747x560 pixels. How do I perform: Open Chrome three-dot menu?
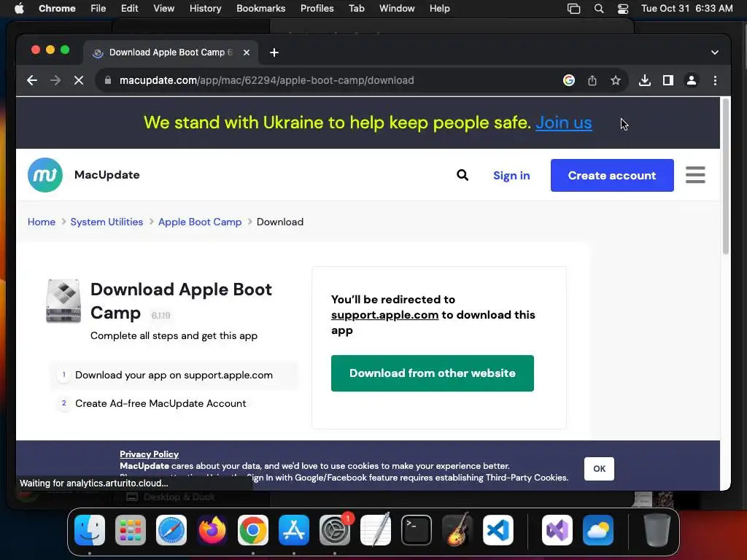pos(715,80)
